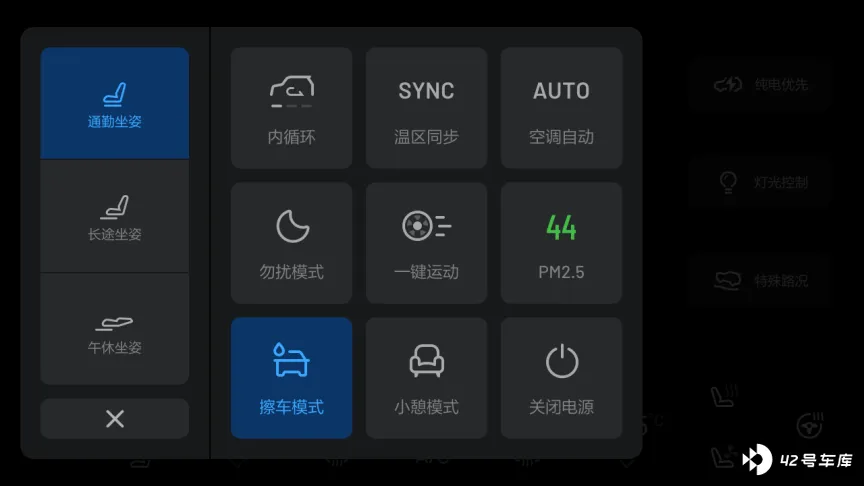Choose the 长途坐姿 long-trip seat icon
864x486 pixels.
click(115, 217)
